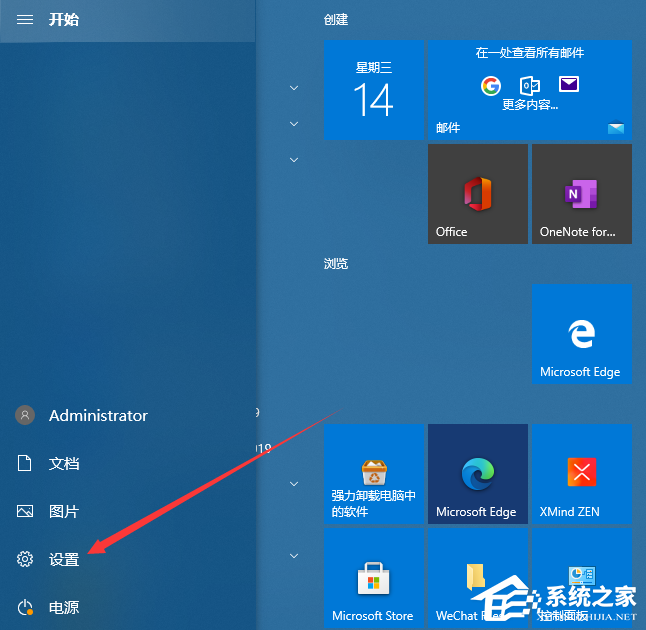The height and width of the screenshot is (630, 646).
Task: Launch new Microsoft Edge on the dark tile
Action: point(477,474)
